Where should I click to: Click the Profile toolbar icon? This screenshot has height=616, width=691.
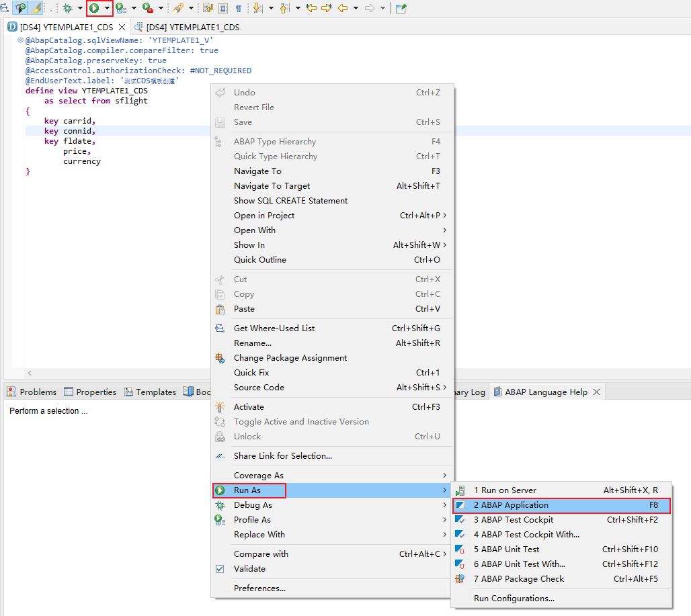pos(122,8)
